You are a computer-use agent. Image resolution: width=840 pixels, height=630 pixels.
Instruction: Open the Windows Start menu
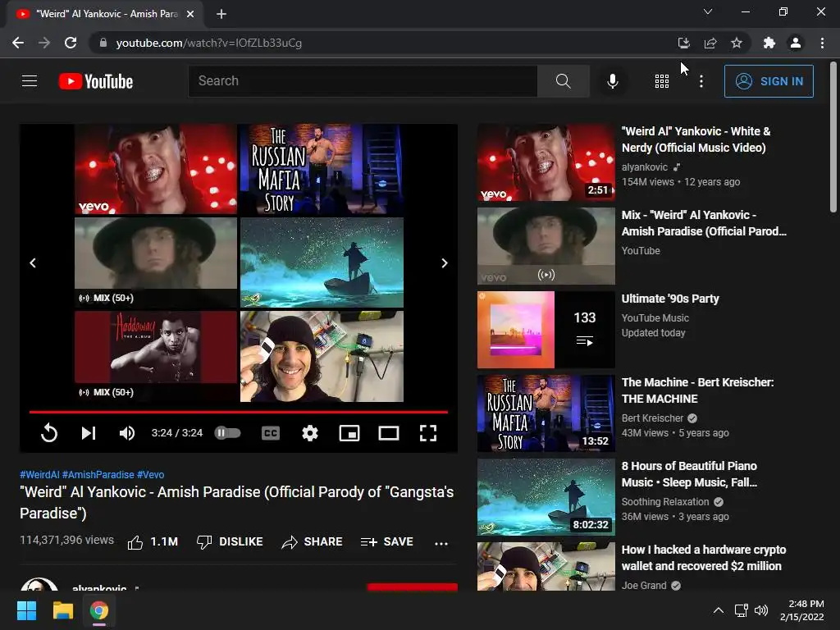(x=26, y=610)
